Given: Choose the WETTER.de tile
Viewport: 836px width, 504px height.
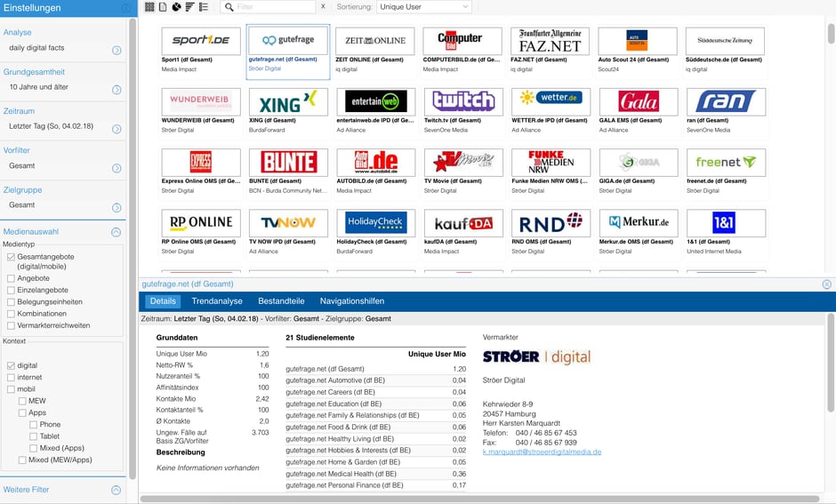Looking at the screenshot, I should pos(551,111).
